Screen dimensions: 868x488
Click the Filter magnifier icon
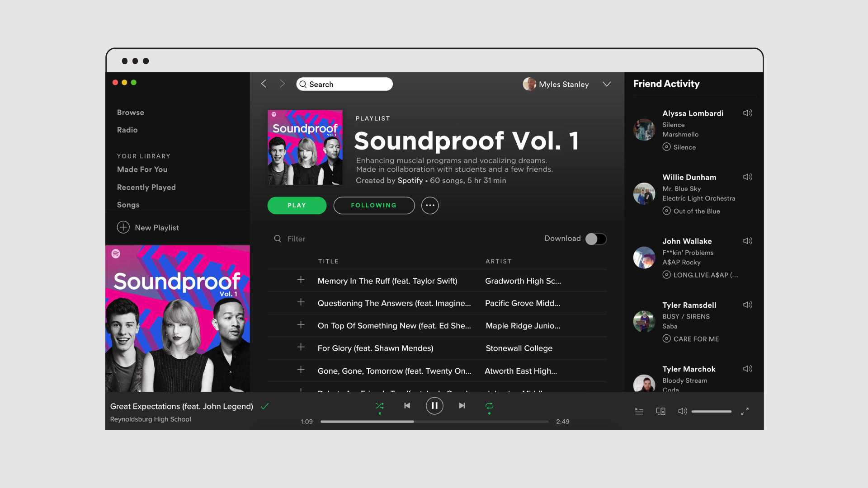(x=278, y=239)
